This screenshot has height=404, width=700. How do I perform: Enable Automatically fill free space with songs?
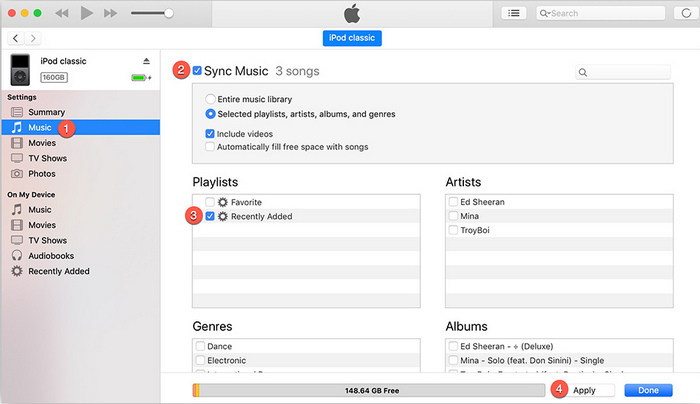pos(210,146)
